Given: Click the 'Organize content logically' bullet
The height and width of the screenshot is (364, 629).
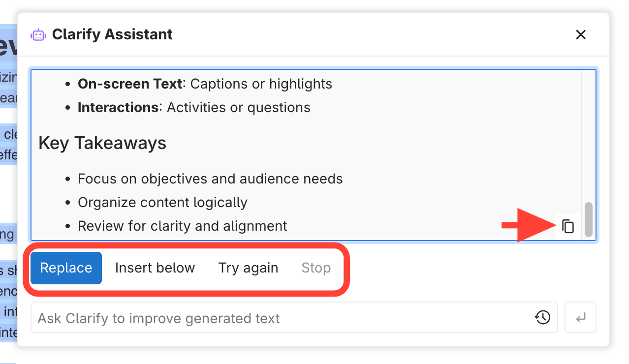Looking at the screenshot, I should (162, 202).
